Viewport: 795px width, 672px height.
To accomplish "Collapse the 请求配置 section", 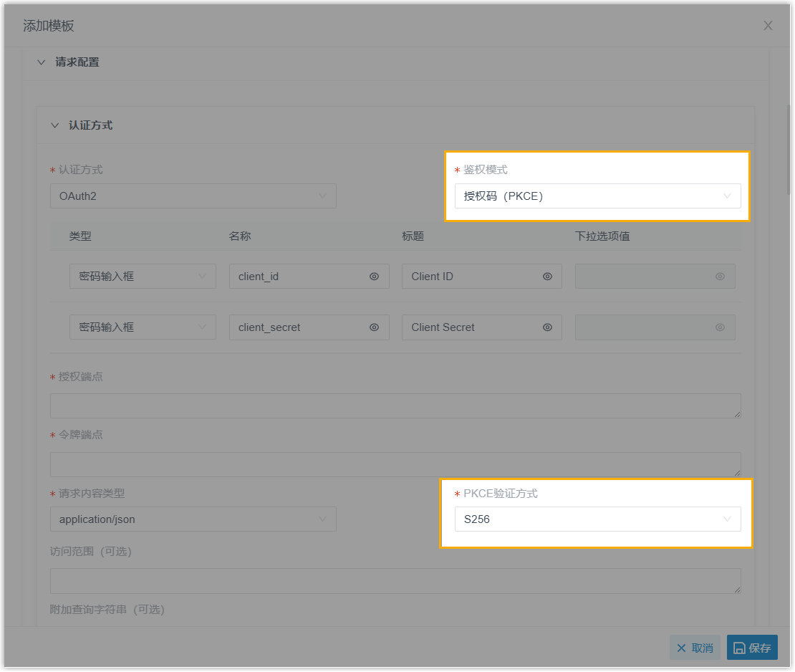I will coord(42,62).
